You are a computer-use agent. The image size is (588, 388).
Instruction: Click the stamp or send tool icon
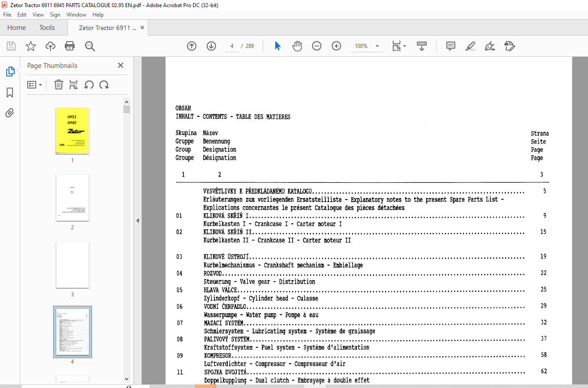[510, 46]
